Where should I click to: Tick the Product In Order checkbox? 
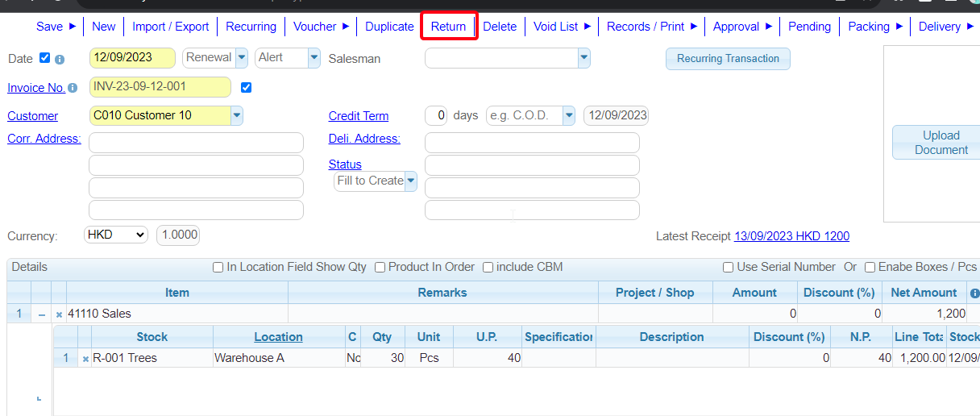(x=380, y=268)
